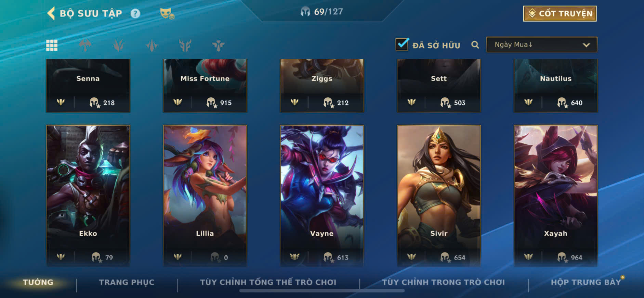
Task: Switch to the Trang Phục tab
Action: 127,282
